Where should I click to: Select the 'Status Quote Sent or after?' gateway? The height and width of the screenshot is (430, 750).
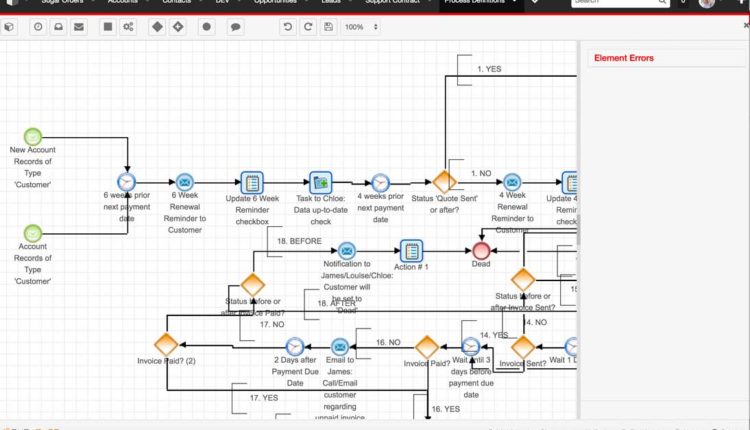[444, 182]
